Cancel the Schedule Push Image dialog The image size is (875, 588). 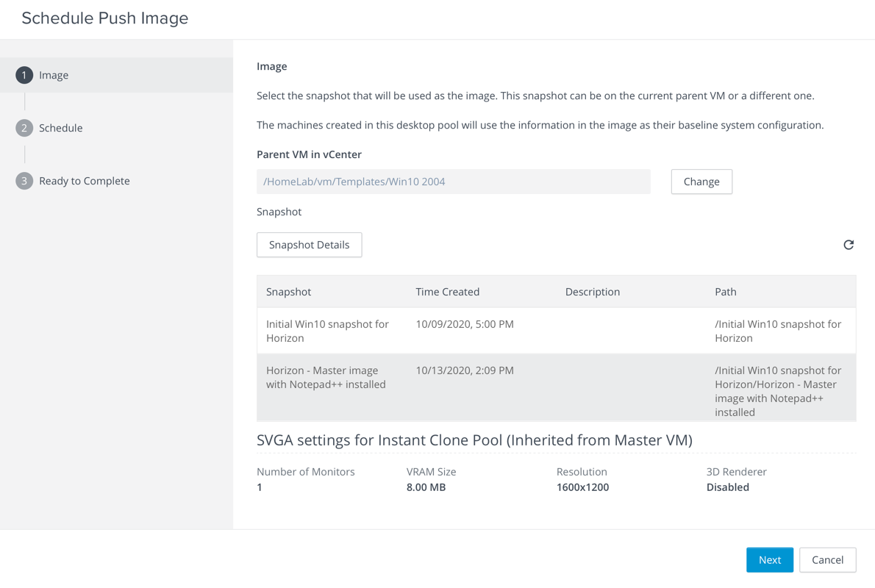(827, 560)
